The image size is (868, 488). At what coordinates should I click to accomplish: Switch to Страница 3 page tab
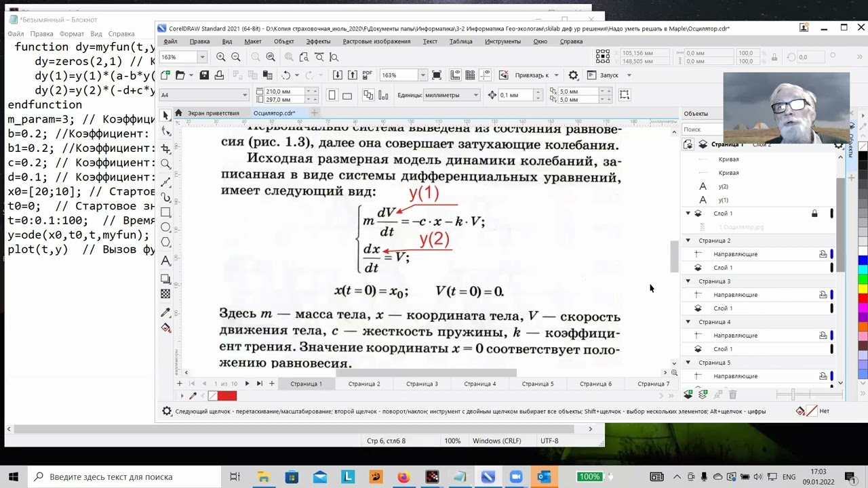click(422, 384)
